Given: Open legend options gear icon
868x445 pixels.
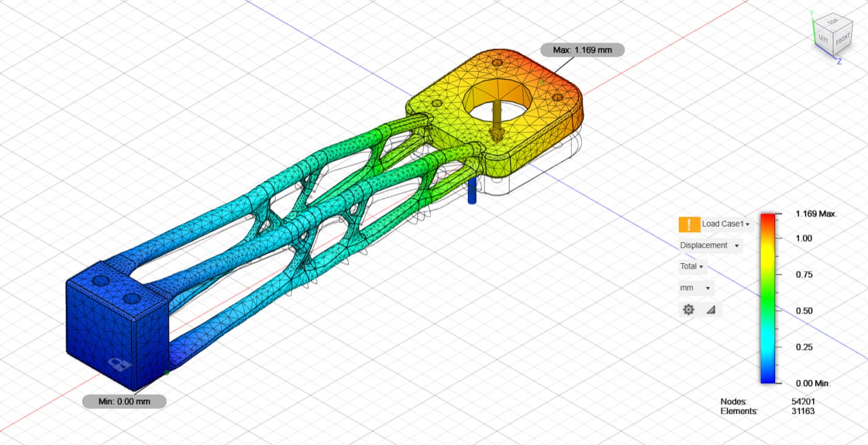Looking at the screenshot, I should (x=688, y=309).
